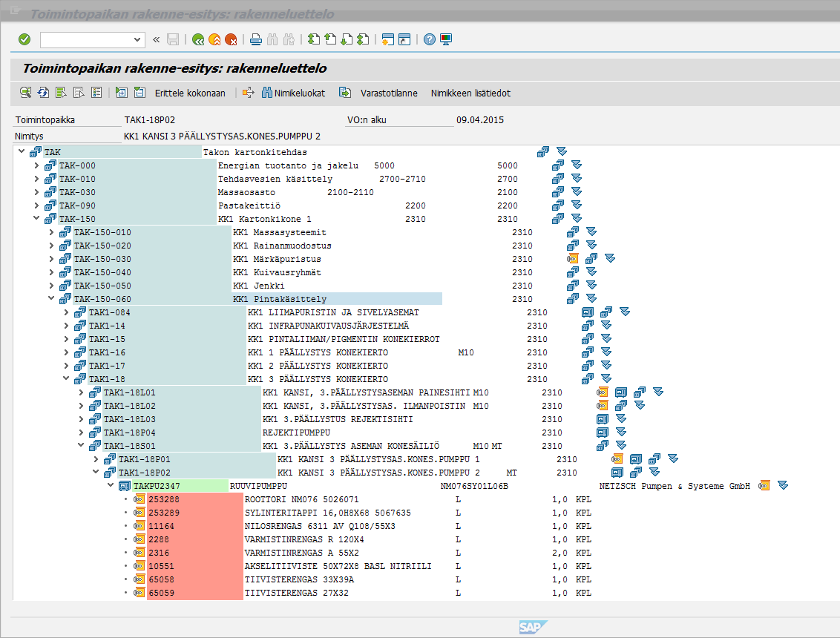Click the Find Next binoculars icon
This screenshot has width=840, height=638.
point(289,39)
